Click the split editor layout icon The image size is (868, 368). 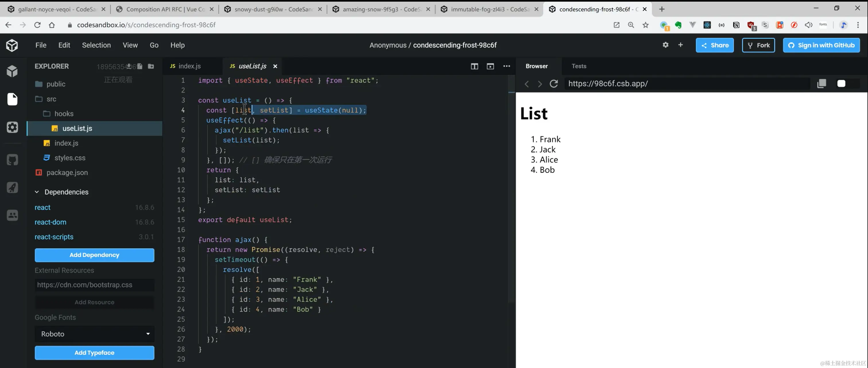474,66
